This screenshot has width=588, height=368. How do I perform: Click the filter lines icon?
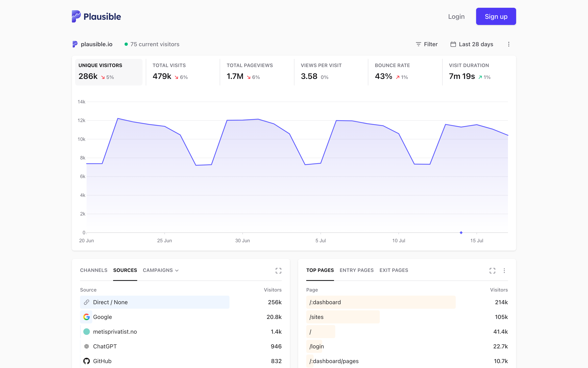pos(418,44)
